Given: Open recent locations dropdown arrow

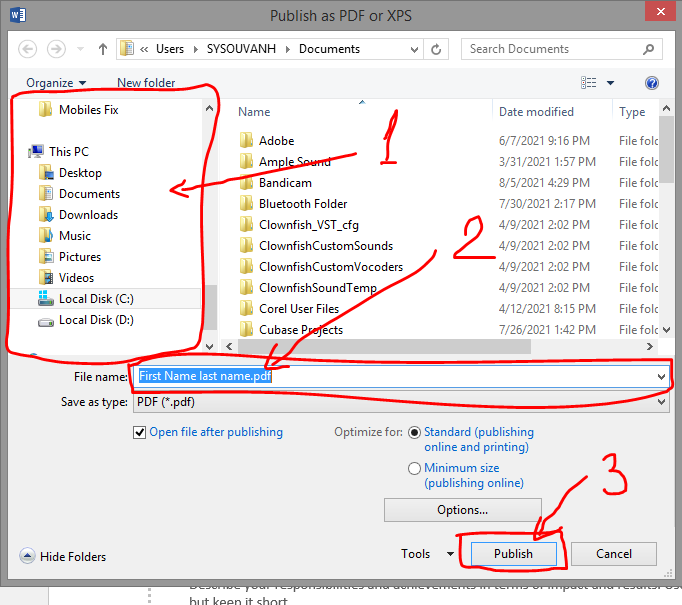Looking at the screenshot, I should (80, 49).
